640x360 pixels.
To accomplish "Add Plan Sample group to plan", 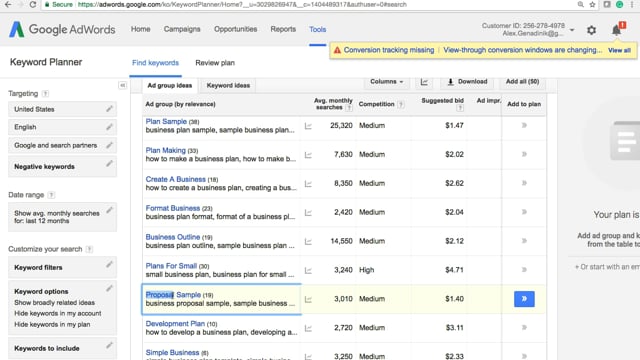I will coord(524,125).
